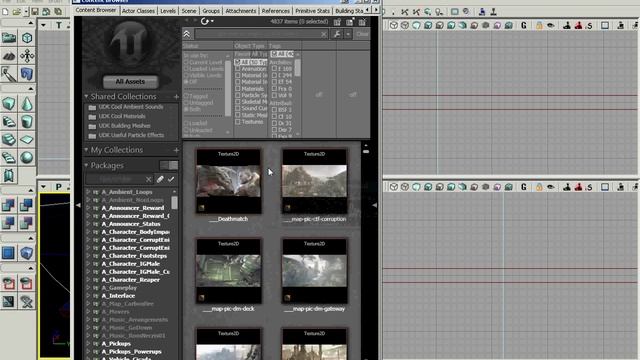Click Add Special Brush icon
The height and width of the screenshot is (360, 640).
pyautogui.click(x=9, y=253)
